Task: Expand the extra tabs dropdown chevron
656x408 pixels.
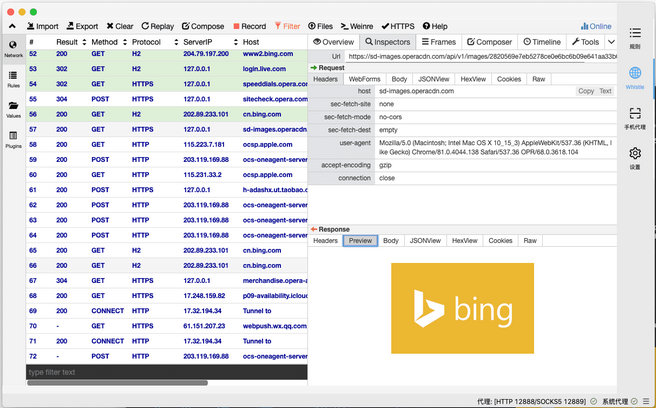Action: [611, 42]
